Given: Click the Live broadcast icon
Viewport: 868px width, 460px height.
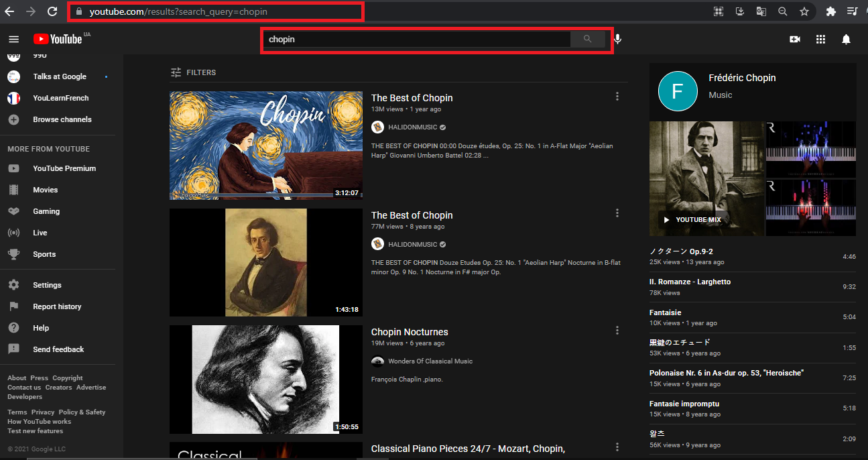Looking at the screenshot, I should pyautogui.click(x=13, y=233).
